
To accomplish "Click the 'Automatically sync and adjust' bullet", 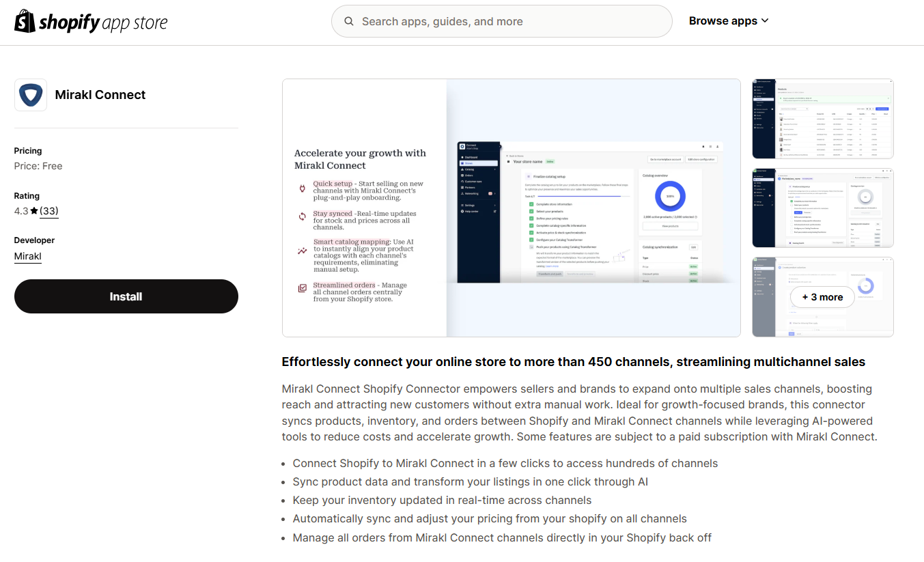I will (490, 518).
